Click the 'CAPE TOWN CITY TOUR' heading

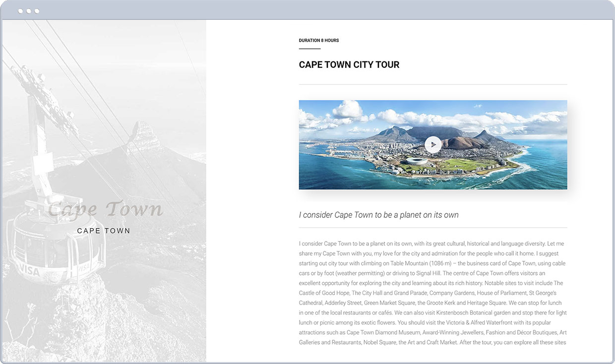(x=349, y=65)
